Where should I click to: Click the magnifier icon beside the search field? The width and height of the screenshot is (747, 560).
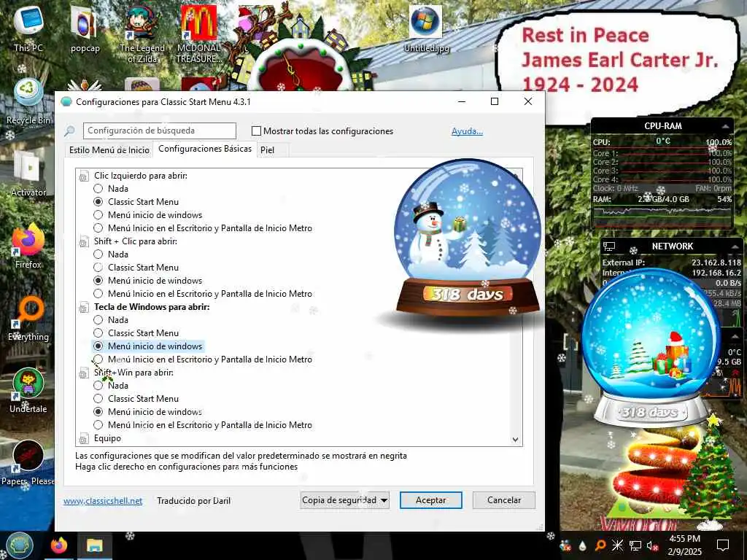tap(69, 131)
